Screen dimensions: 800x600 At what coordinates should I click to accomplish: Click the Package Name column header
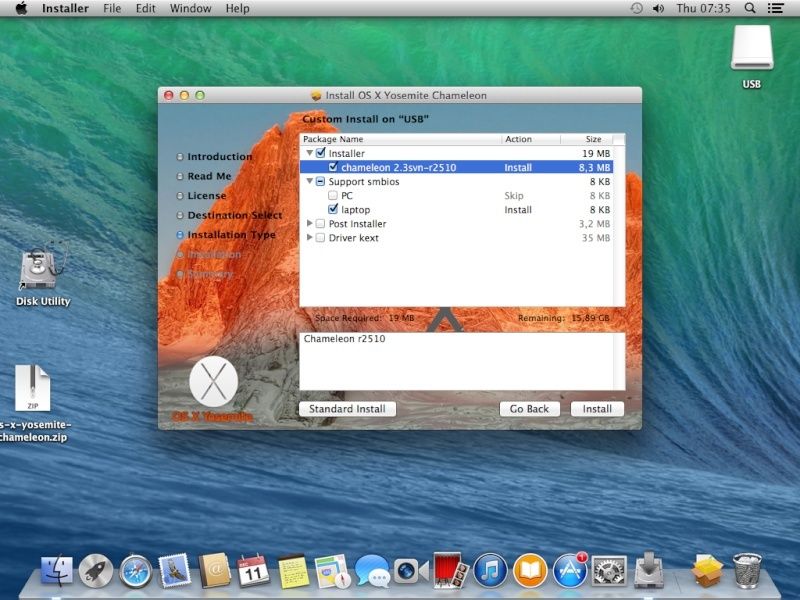click(400, 139)
